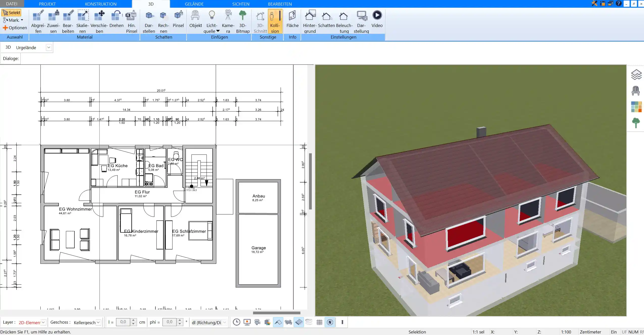644x335 pixels.
Task: Pick the Hin. Pinsel tool
Action: (x=131, y=21)
